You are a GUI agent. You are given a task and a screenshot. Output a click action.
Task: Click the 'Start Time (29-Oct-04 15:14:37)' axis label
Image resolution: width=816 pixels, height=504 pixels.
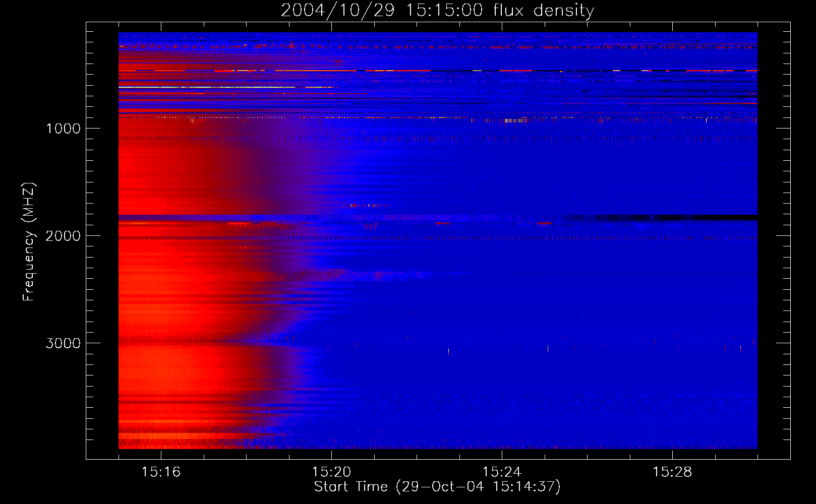(437, 487)
